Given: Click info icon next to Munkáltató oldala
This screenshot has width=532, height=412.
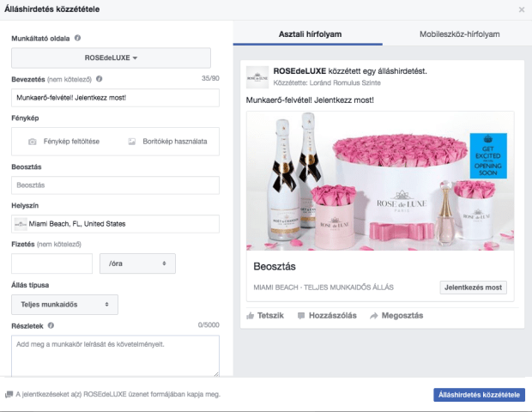Looking at the screenshot, I should coord(77,39).
